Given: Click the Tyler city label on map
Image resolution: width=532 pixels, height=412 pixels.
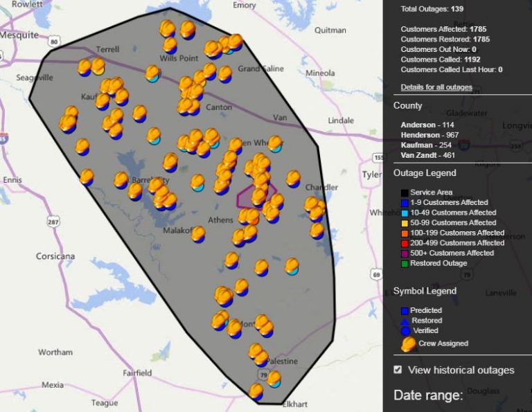Looking at the screenshot, I should [372, 174].
